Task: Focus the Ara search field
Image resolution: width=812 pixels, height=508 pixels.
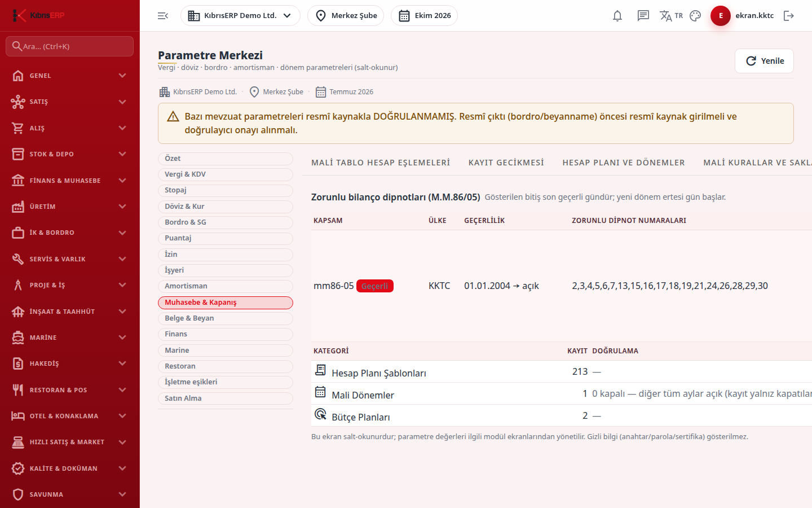Action: point(70,46)
